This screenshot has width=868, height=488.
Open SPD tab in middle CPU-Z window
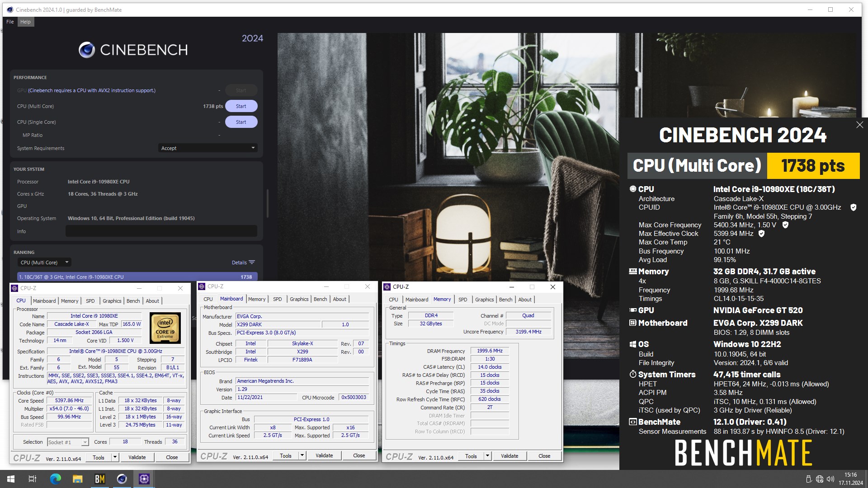tap(278, 299)
